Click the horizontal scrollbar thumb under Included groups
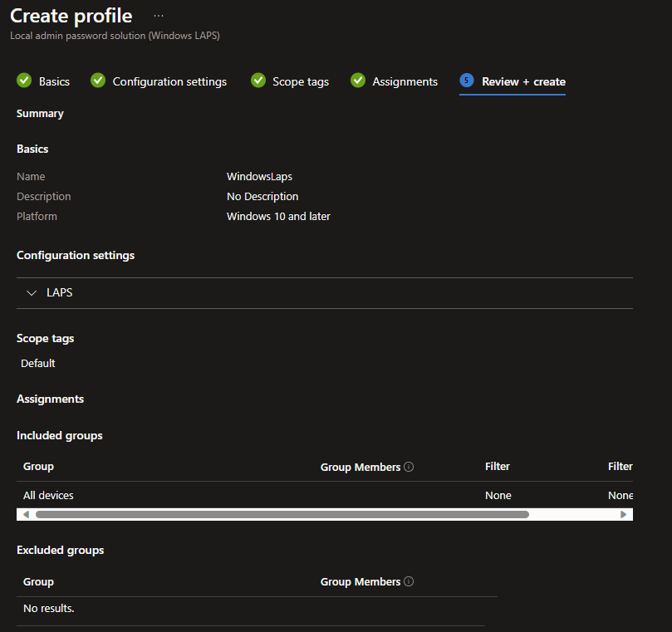 282,514
